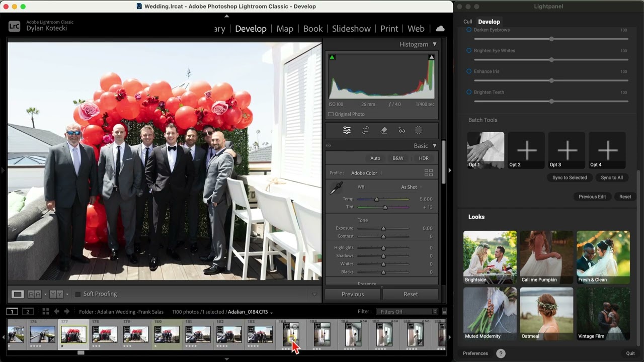Viewport: 644px width, 362px height.
Task: Collapse the Basic panel
Action: click(x=435, y=146)
